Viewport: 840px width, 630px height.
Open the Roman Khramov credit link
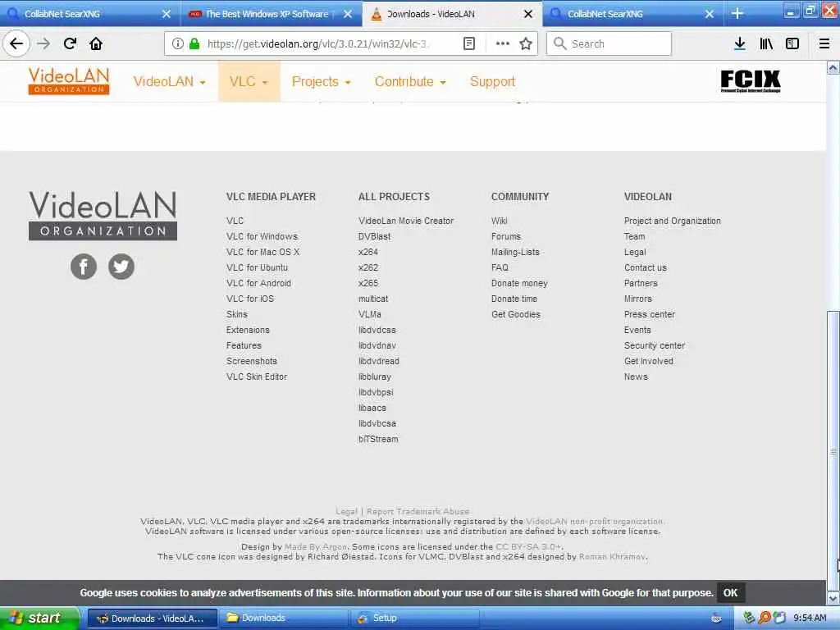click(612, 557)
